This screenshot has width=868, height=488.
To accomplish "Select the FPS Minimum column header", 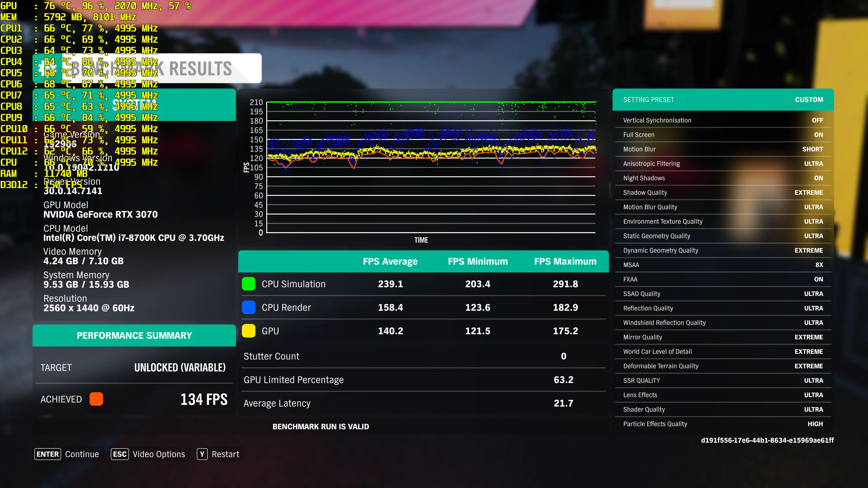I will click(x=478, y=261).
